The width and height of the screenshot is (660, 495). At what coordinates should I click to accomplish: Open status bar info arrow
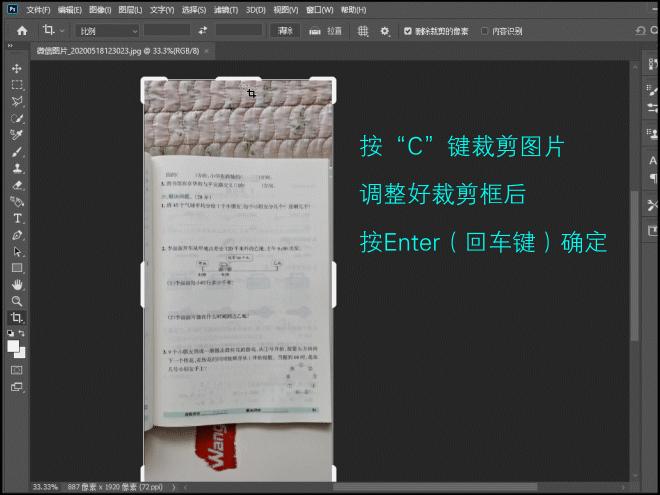(x=174, y=487)
